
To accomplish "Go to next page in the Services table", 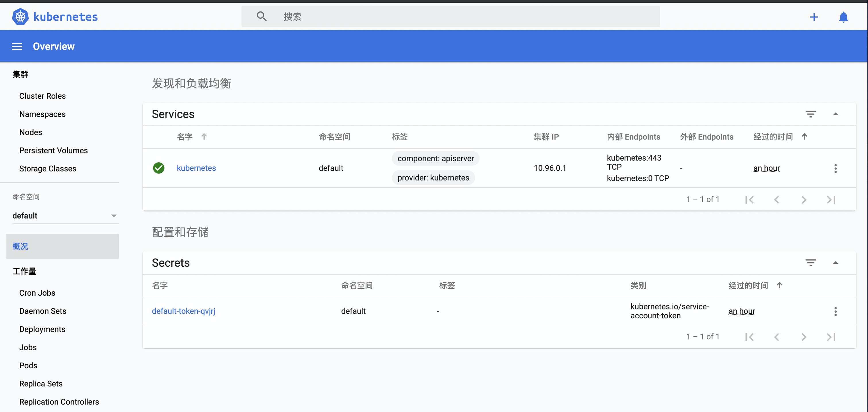I will click(x=804, y=200).
